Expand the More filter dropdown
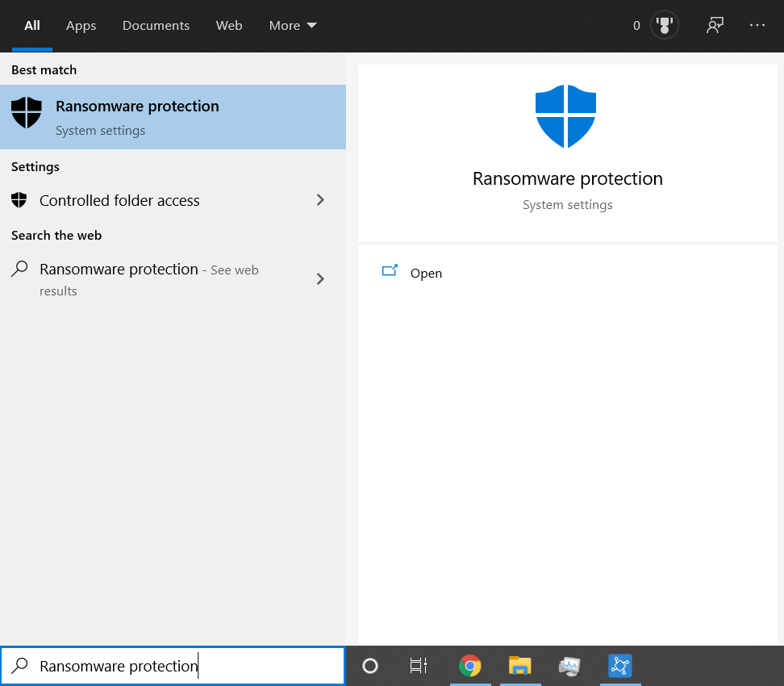Viewport: 784px width, 686px height. [293, 26]
